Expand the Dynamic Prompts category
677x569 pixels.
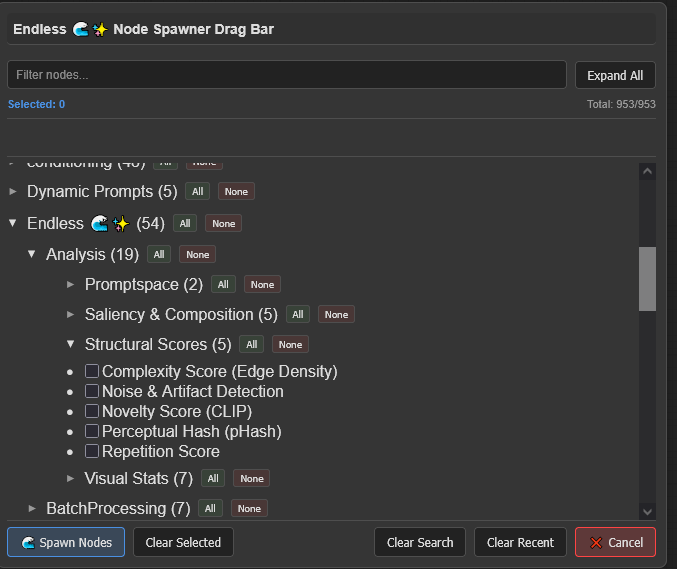(x=13, y=191)
